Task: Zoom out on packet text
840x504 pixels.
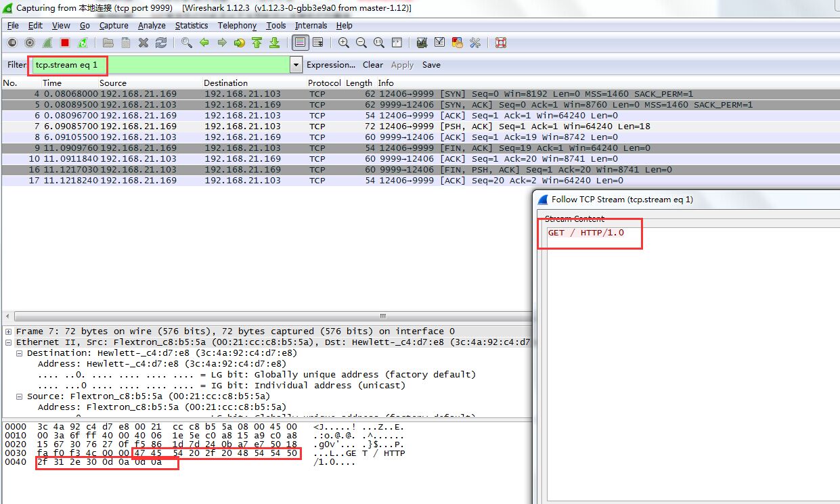Action: [361, 43]
